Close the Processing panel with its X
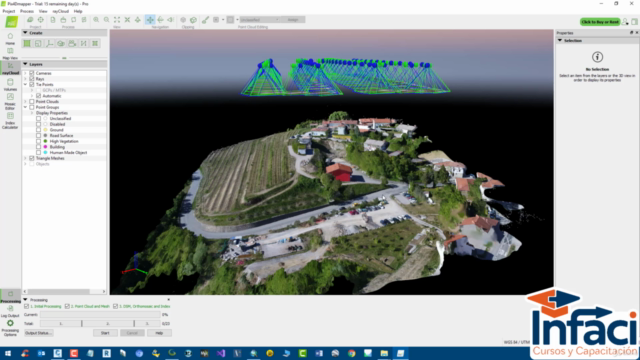Viewport: 640px width, 360px height. point(169,300)
